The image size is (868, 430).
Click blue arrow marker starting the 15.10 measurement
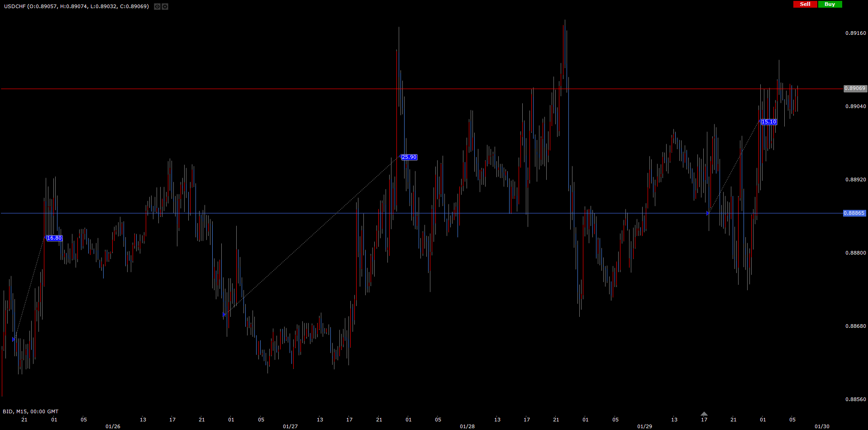coord(708,213)
